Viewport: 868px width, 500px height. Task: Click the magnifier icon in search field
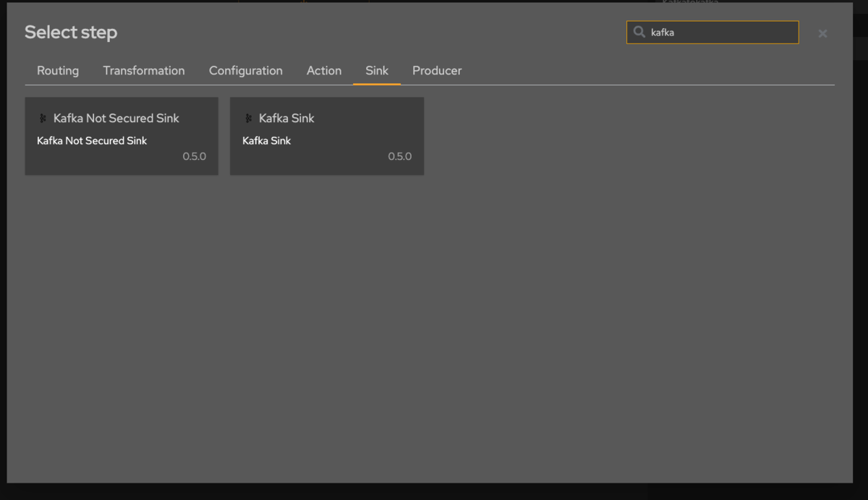point(639,32)
